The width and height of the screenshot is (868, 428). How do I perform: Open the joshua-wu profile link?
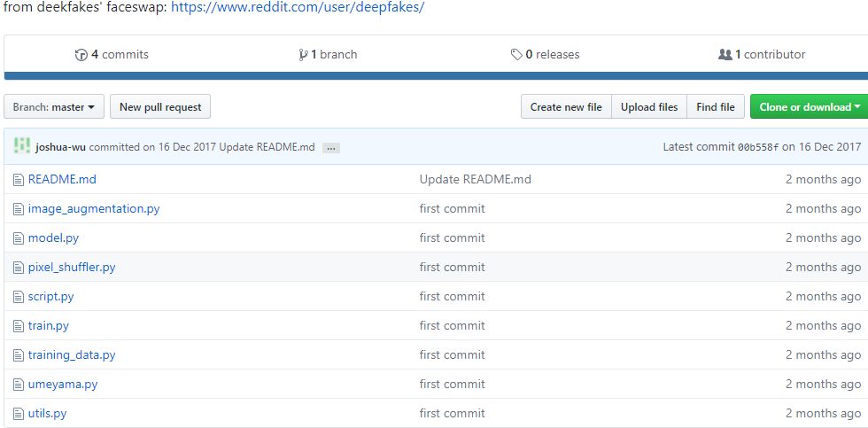click(x=60, y=147)
